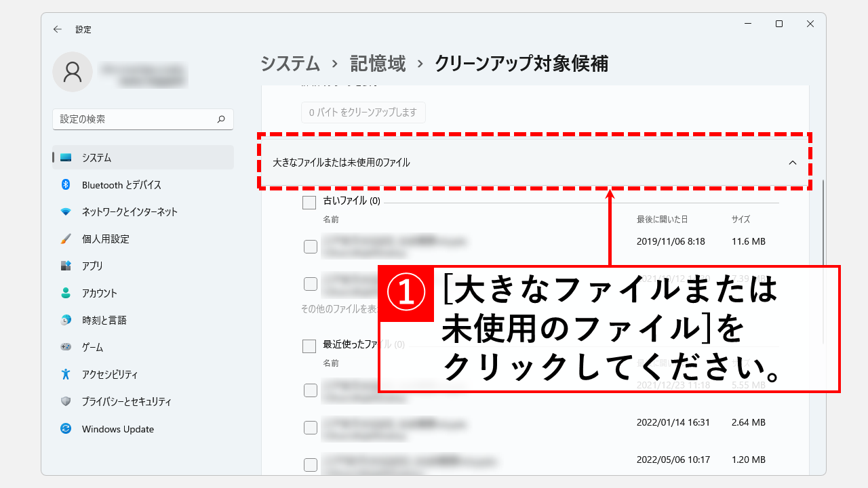Open the アプリ settings page

coord(92,266)
